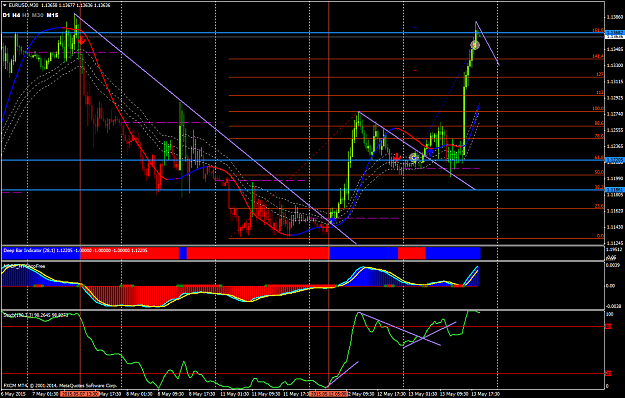Select the blue up arrow after the pullback
This screenshot has height=398, width=625.
pyautogui.click(x=431, y=152)
